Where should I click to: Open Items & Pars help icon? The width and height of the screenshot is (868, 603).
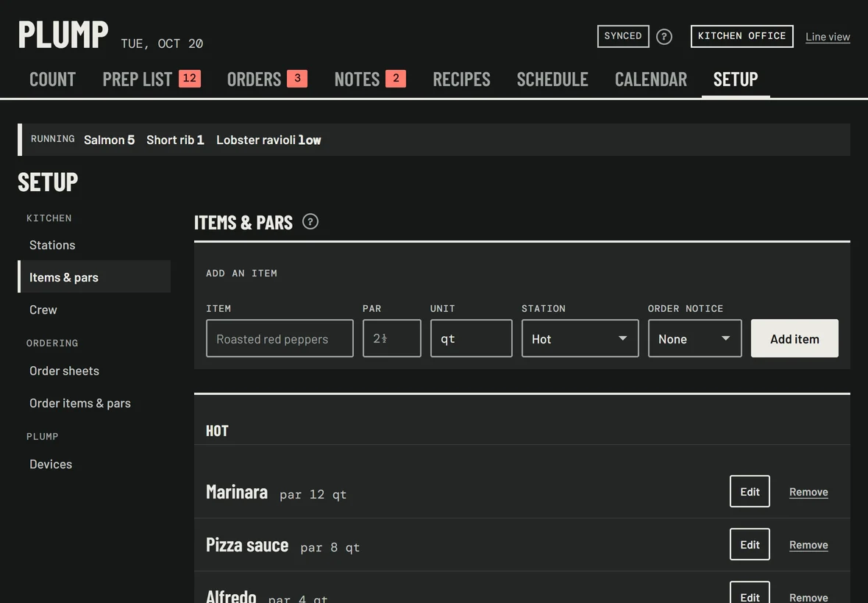click(x=310, y=222)
